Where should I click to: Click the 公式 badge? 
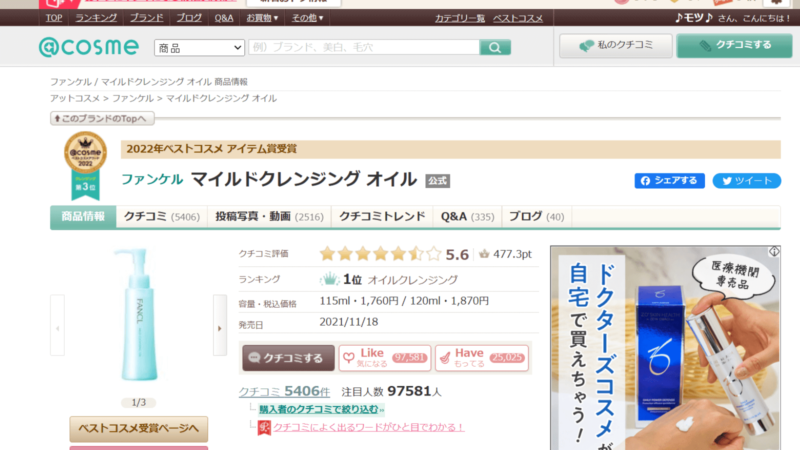pos(437,181)
